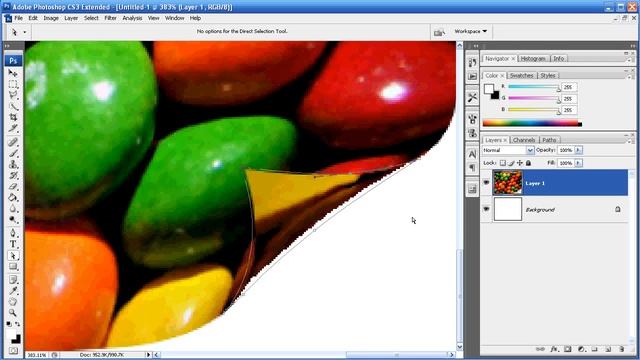Select the Pen tool
This screenshot has width=640, height=360.
tap(13, 233)
